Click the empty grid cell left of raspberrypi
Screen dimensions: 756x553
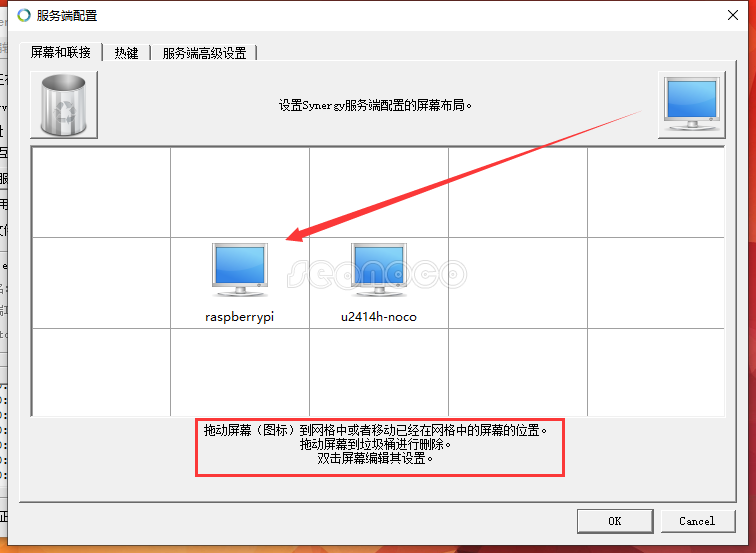point(101,282)
